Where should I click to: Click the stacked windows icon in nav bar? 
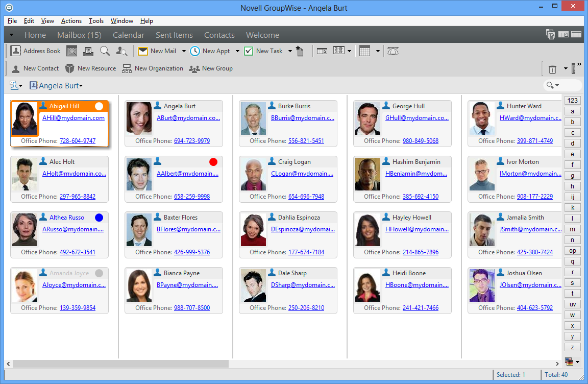tap(551, 35)
